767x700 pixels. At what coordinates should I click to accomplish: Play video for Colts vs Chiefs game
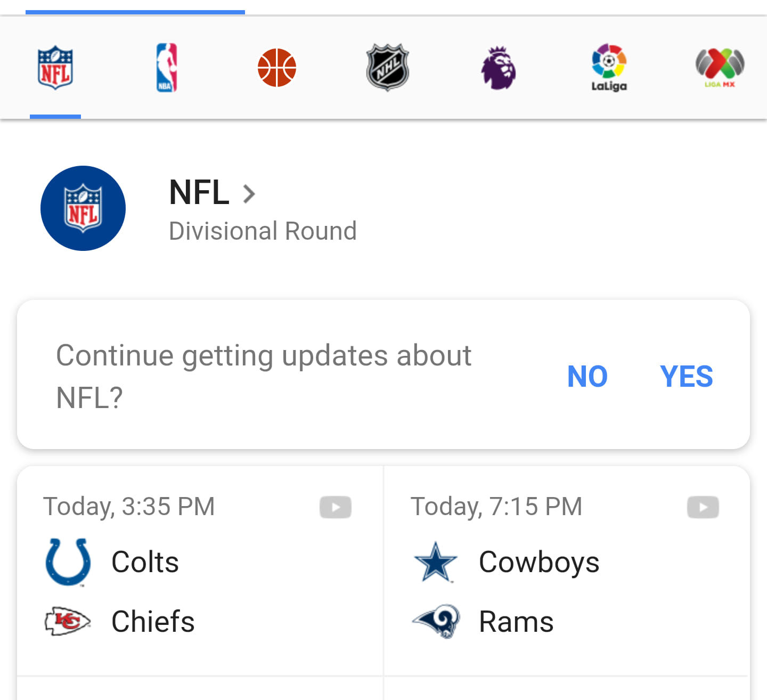pos(336,507)
